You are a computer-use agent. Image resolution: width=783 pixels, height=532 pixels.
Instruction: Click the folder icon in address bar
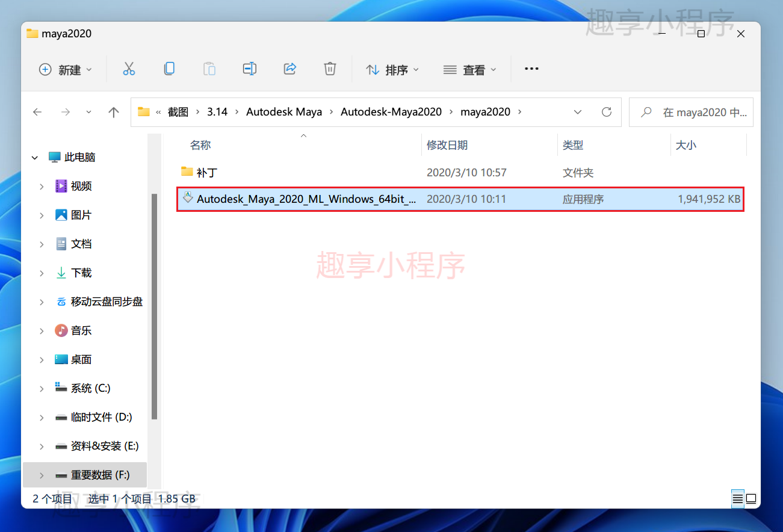[143, 112]
